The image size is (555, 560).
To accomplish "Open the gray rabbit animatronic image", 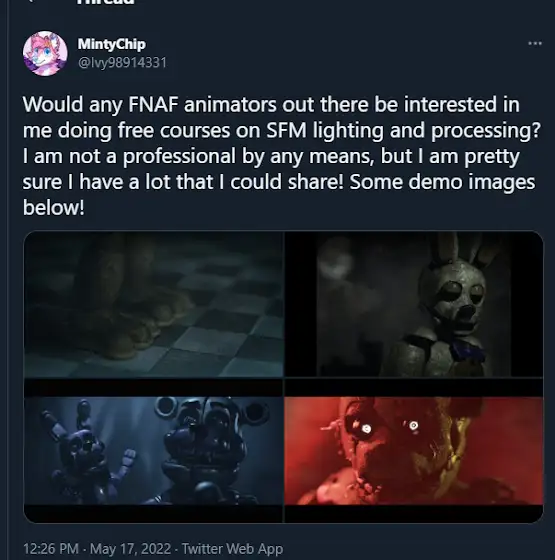I will pyautogui.click(x=414, y=304).
